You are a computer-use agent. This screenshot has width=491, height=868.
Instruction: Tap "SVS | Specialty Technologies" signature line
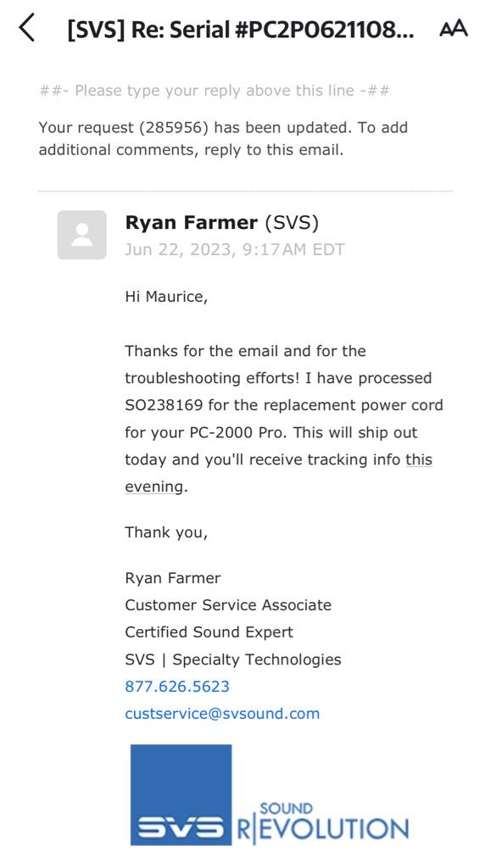pos(233,659)
